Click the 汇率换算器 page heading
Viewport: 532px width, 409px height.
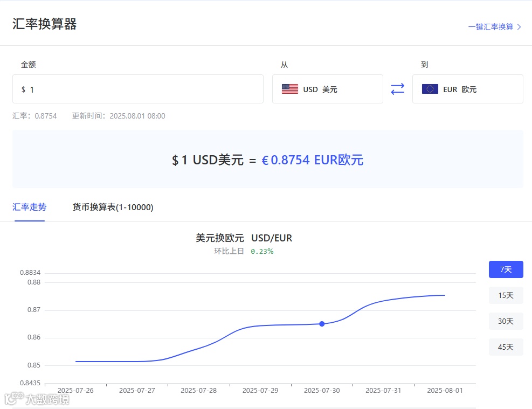44,24
